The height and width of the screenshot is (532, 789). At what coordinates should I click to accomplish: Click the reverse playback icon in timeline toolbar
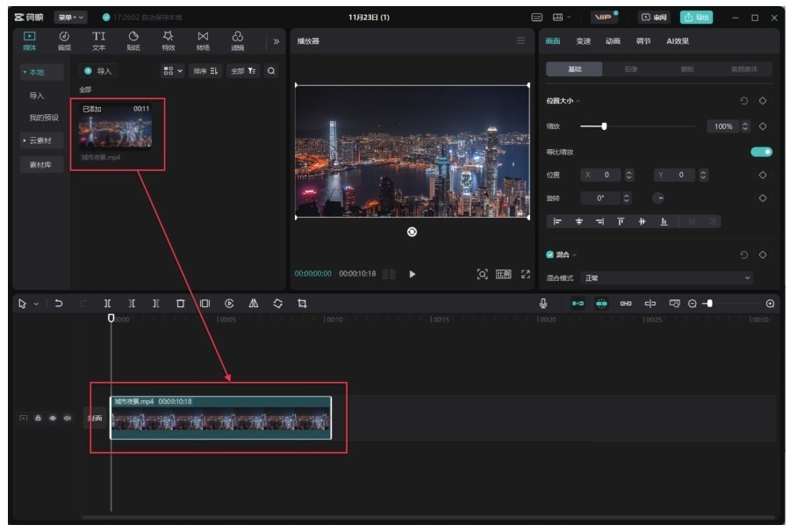click(x=229, y=304)
